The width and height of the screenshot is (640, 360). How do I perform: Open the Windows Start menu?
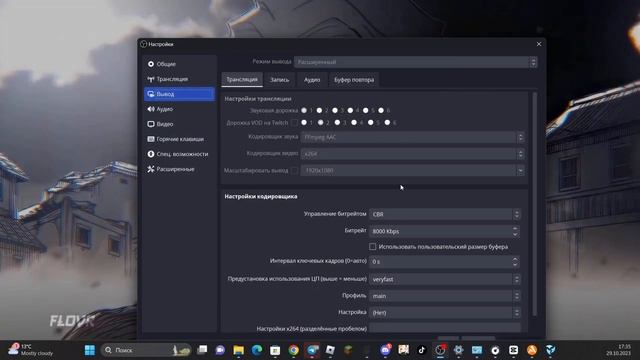[90, 350]
